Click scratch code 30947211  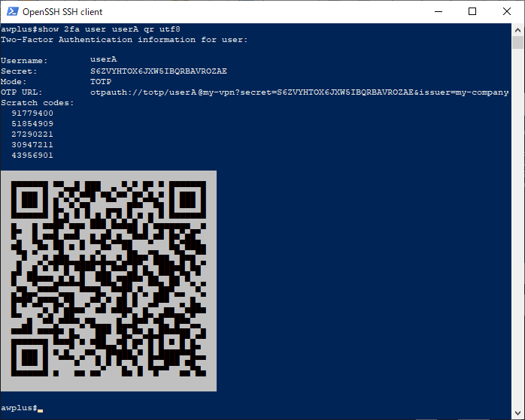[x=32, y=144]
